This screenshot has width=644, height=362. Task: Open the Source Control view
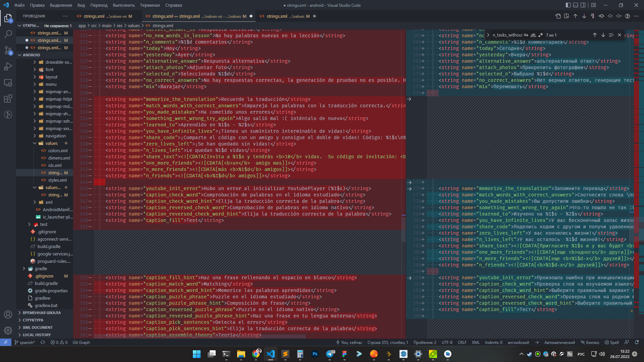click(8, 50)
